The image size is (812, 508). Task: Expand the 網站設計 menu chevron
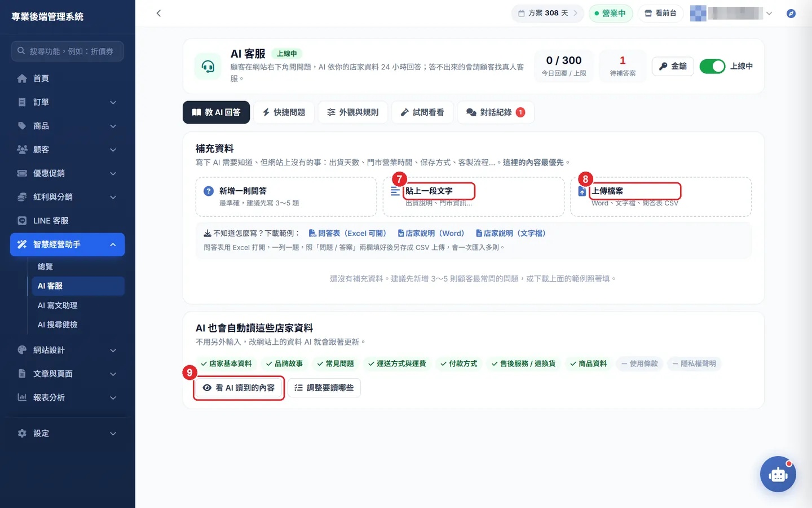pyautogui.click(x=113, y=350)
